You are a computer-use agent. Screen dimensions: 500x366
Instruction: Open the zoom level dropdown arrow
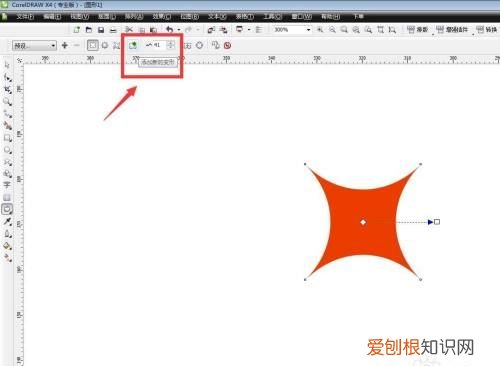tap(309, 30)
